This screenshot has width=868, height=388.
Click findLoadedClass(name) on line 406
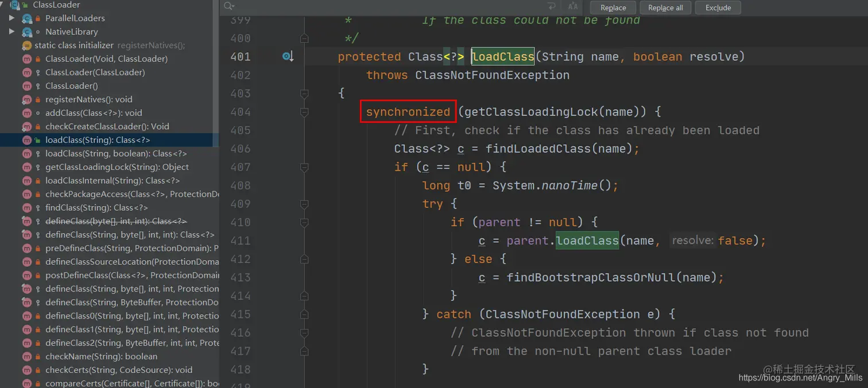(x=559, y=149)
